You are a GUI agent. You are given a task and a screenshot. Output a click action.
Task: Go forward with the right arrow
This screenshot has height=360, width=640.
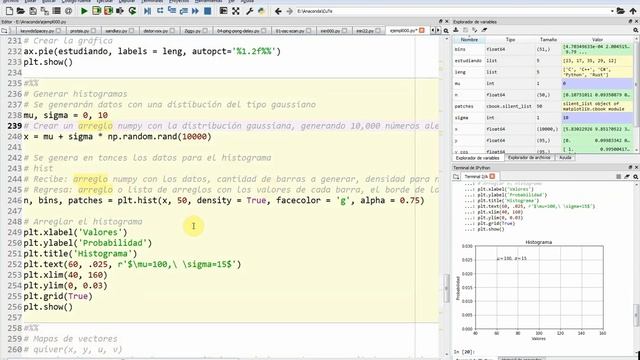290,11
